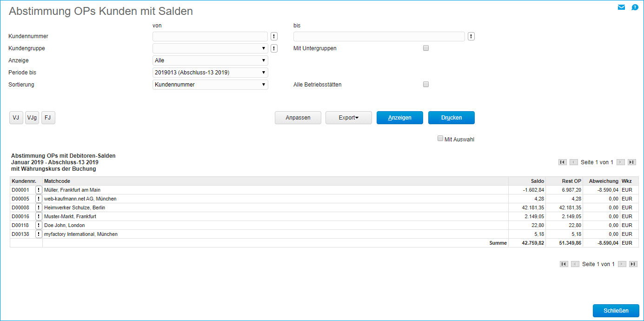Image resolution: width=644 pixels, height=321 pixels.
Task: Click Saldo value -1.602,84
Action: click(x=533, y=190)
